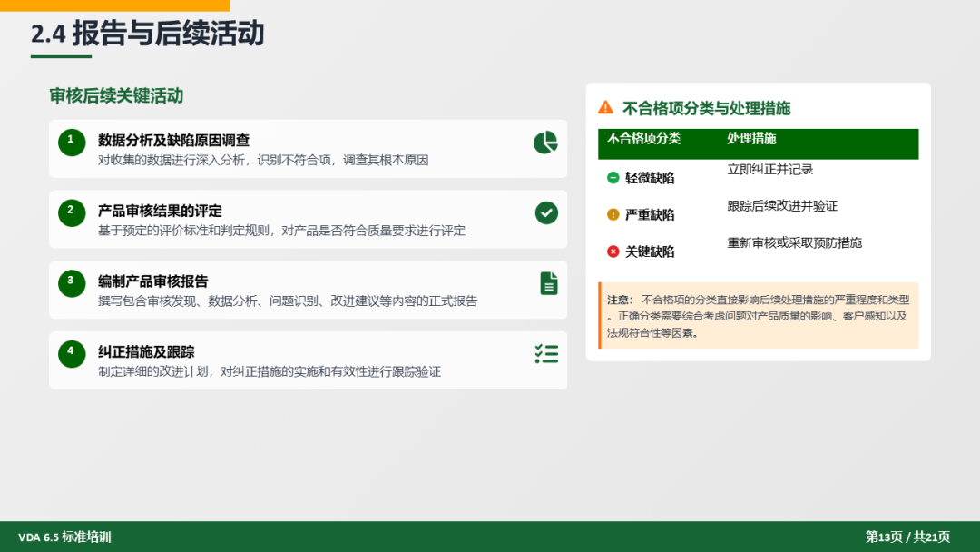Click the 处理措施 column header
Viewport: 980px width, 552px height.
coord(751,139)
